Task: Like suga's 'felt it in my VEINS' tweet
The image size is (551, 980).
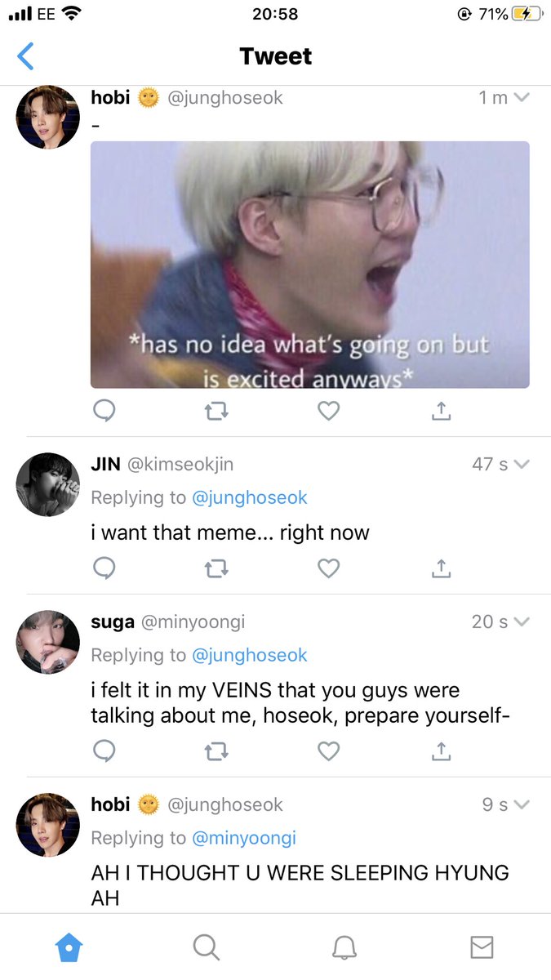Action: (328, 751)
